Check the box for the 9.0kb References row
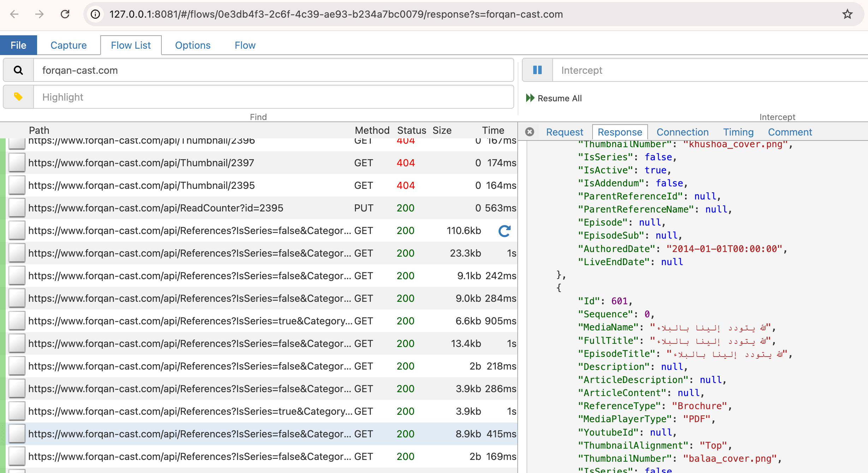 click(x=17, y=298)
